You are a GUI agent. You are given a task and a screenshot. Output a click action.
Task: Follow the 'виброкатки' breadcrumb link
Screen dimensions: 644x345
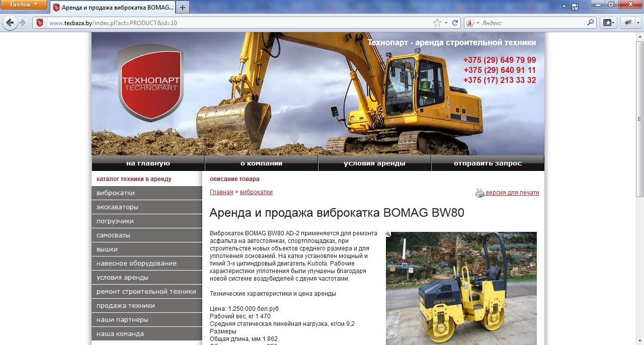tap(256, 192)
